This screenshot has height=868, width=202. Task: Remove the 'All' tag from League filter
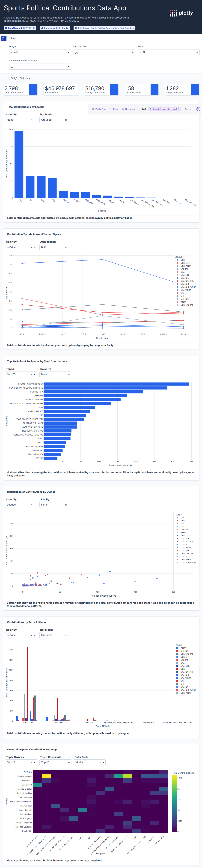tap(12, 52)
